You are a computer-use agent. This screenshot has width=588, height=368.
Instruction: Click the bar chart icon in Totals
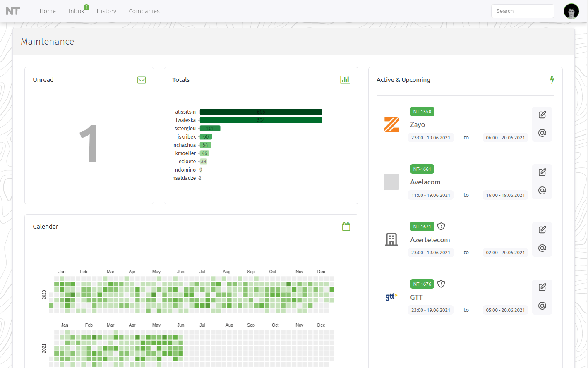pyautogui.click(x=345, y=80)
